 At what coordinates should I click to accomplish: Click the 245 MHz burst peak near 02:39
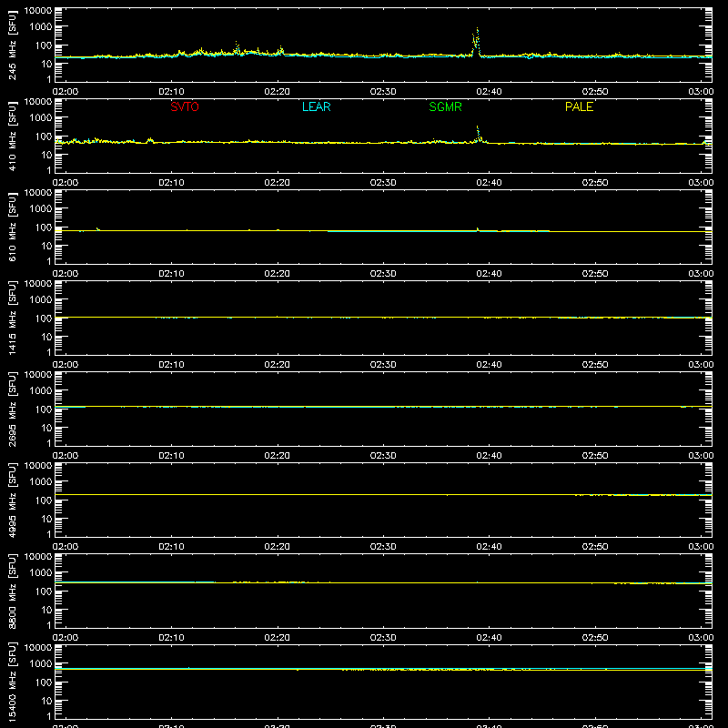tap(477, 29)
